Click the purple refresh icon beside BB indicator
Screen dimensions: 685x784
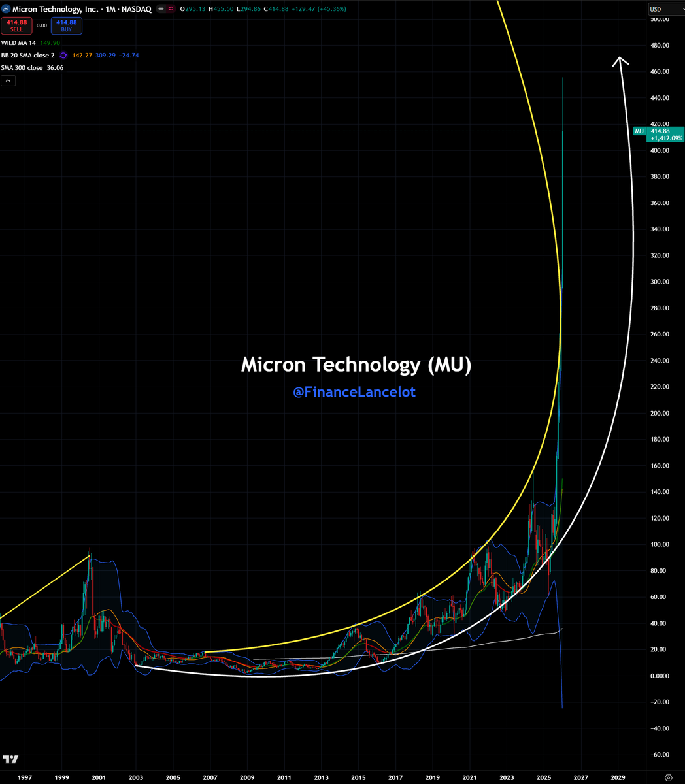tap(63, 56)
